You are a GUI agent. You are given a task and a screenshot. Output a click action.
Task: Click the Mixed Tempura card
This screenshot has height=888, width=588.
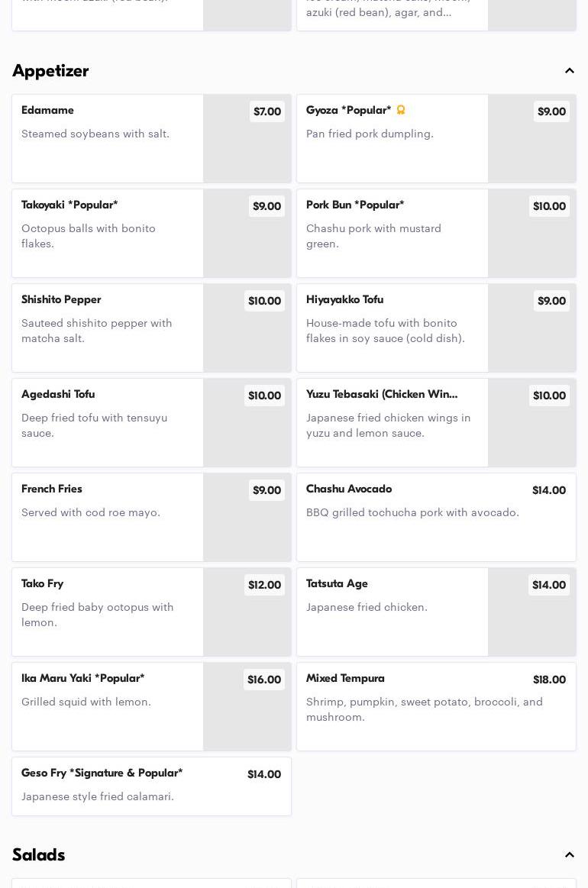[x=436, y=706]
